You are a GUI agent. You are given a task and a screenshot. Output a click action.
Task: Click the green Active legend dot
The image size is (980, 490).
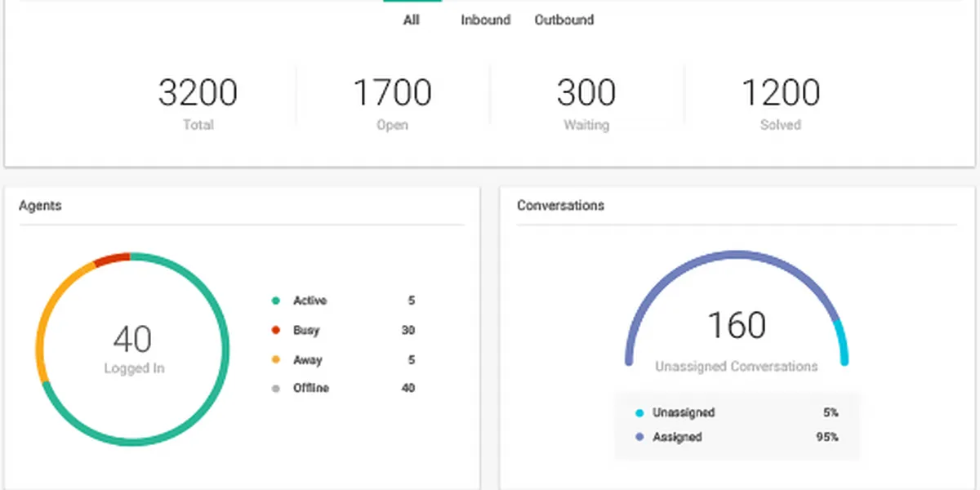276,301
